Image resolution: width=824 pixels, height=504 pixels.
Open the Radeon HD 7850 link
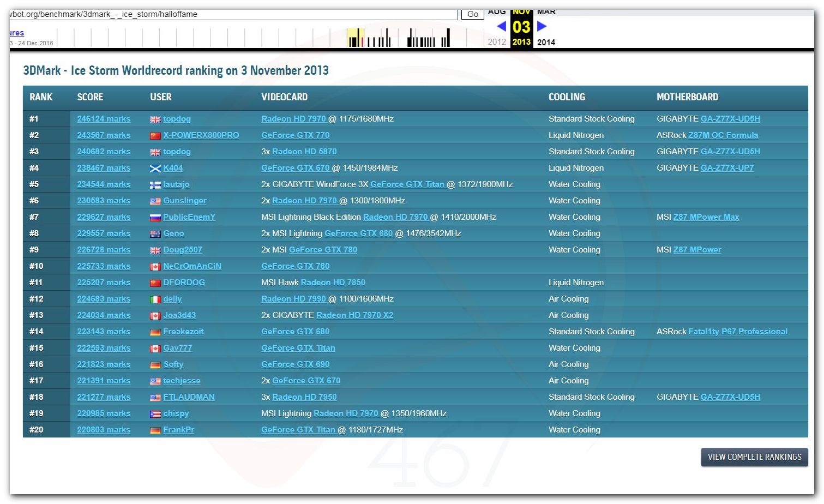[333, 283]
